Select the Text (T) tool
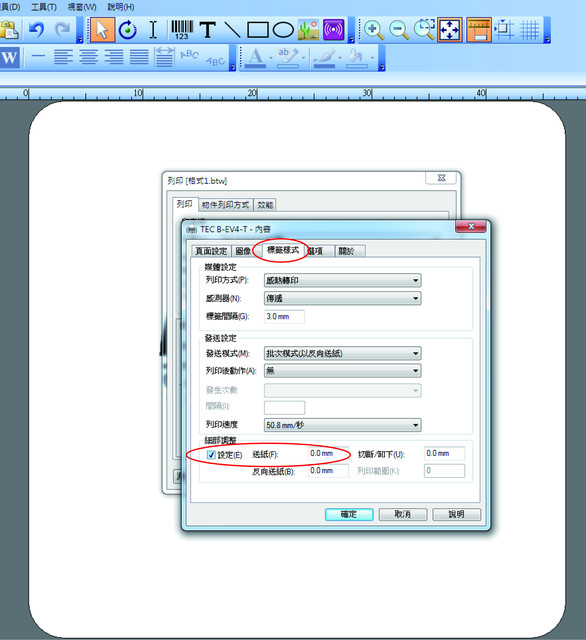Screen dimensions: 586x640 pos(208,30)
